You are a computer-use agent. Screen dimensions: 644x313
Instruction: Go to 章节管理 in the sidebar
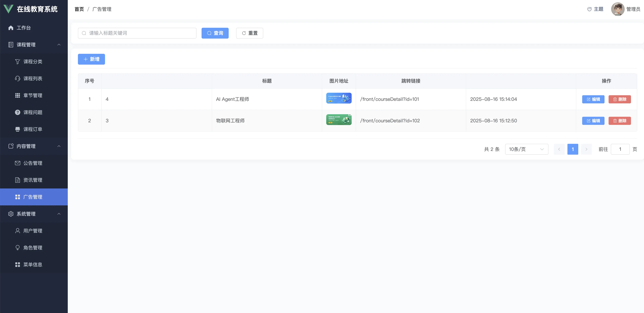click(x=33, y=95)
